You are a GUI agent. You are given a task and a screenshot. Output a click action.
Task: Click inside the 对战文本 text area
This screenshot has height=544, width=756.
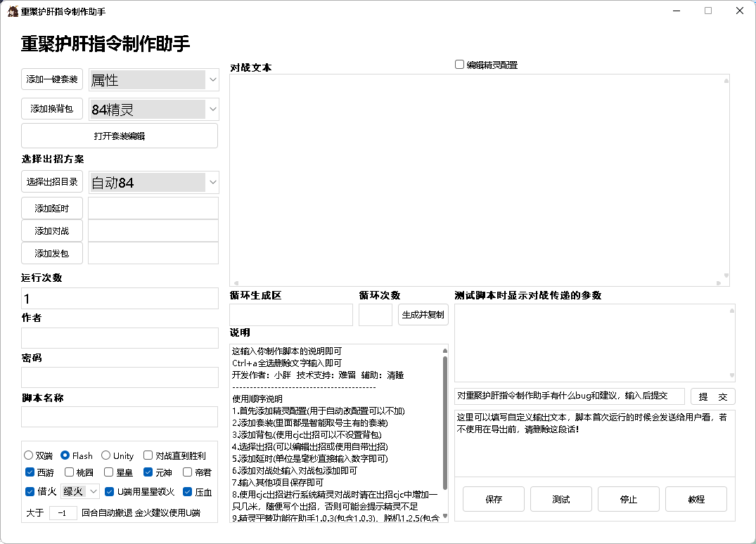[479, 180]
